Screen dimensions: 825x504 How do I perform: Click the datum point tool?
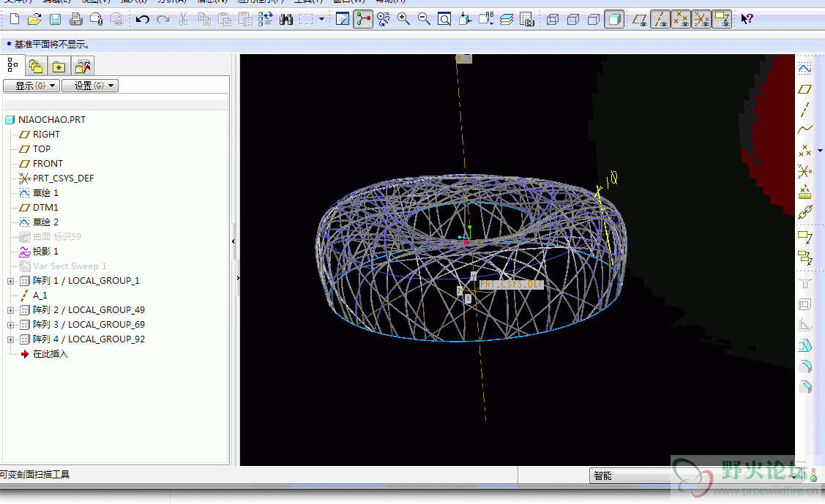[x=805, y=151]
